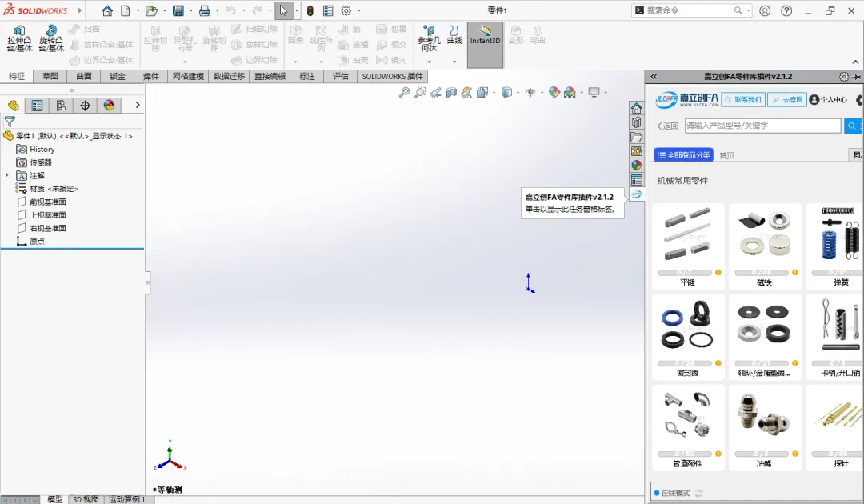This screenshot has height=504, width=864.
Task: Create a new document
Action: pos(126,10)
